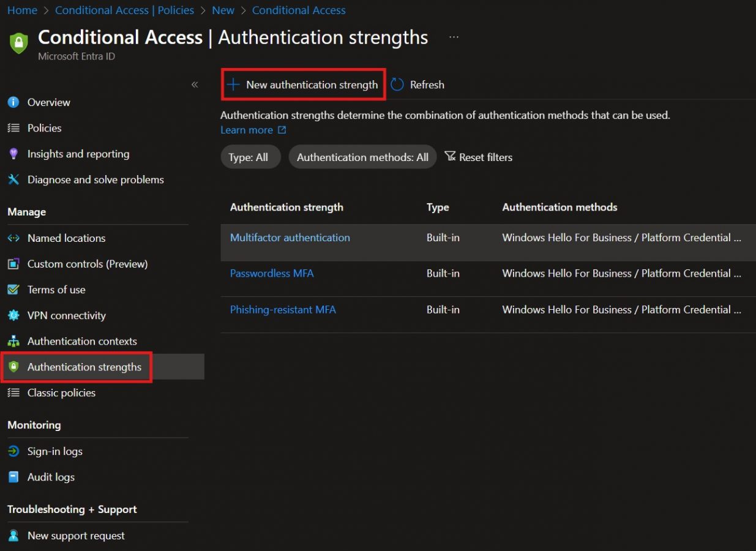Select the Insights and reporting lightbulb icon

[x=13, y=154]
